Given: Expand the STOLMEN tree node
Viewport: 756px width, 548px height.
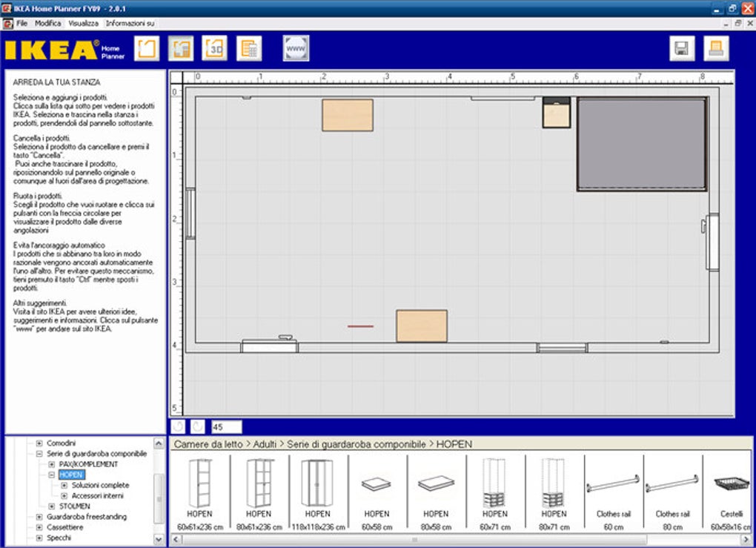Looking at the screenshot, I should tap(52, 506).
